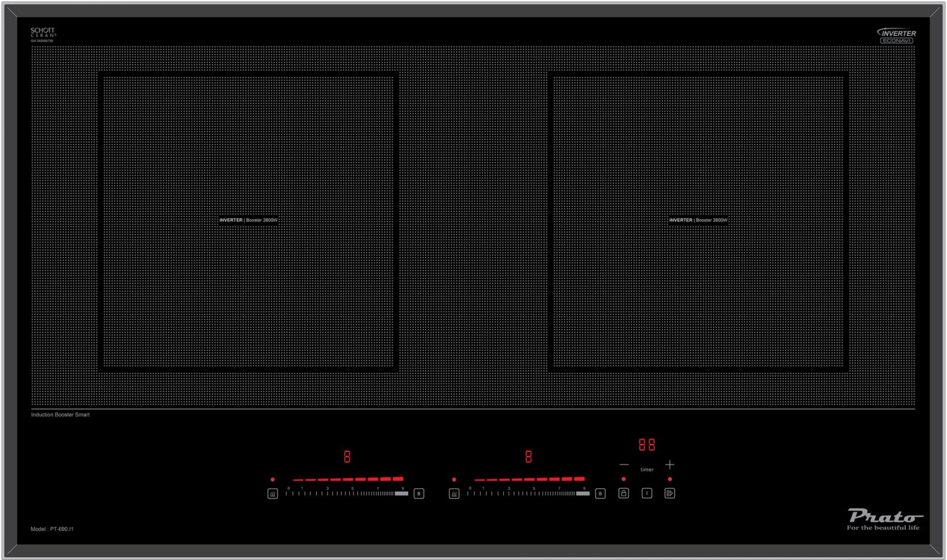Tap the left zone INVERTER Booster 2600W label
Viewport: 947px width, 560px height.
pyautogui.click(x=248, y=220)
